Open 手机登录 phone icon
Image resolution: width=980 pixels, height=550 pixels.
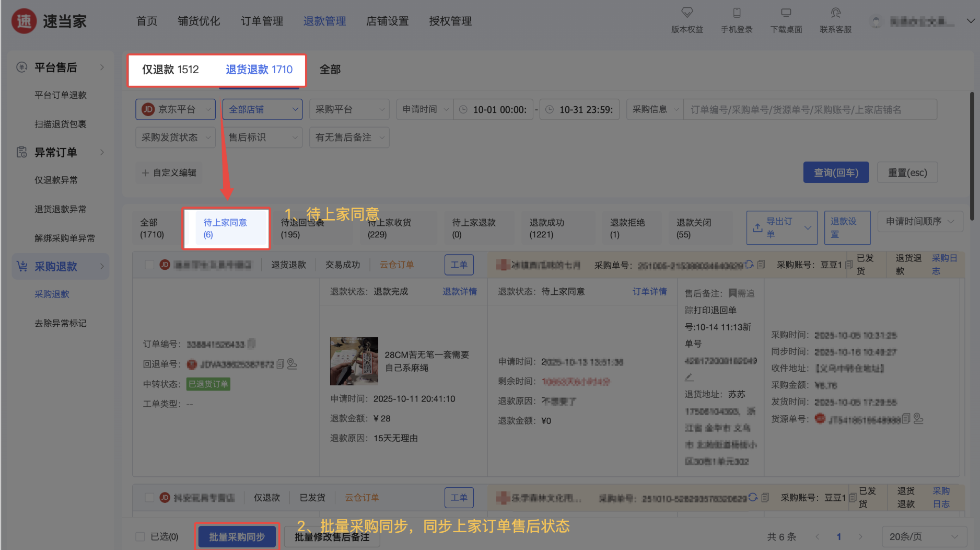(x=737, y=13)
